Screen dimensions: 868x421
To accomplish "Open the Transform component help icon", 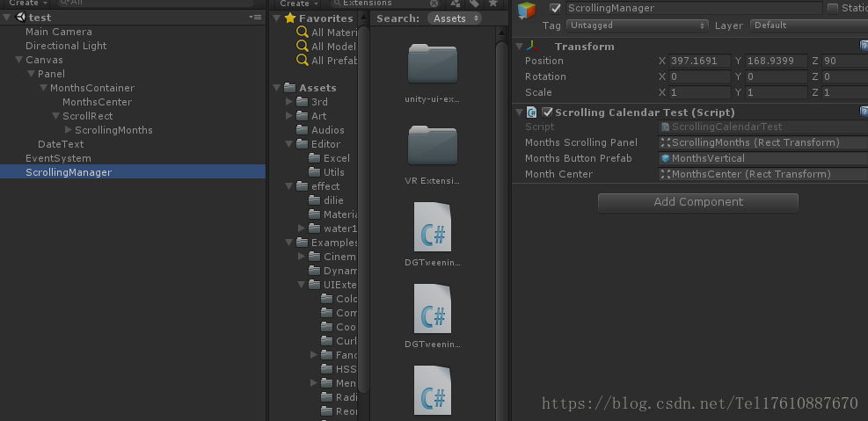I will click(864, 46).
